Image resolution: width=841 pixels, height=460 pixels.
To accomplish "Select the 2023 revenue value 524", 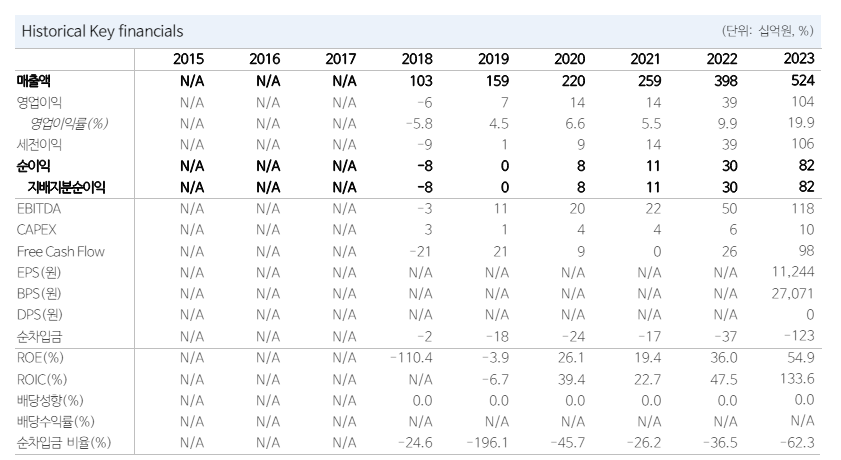I will pos(804,80).
